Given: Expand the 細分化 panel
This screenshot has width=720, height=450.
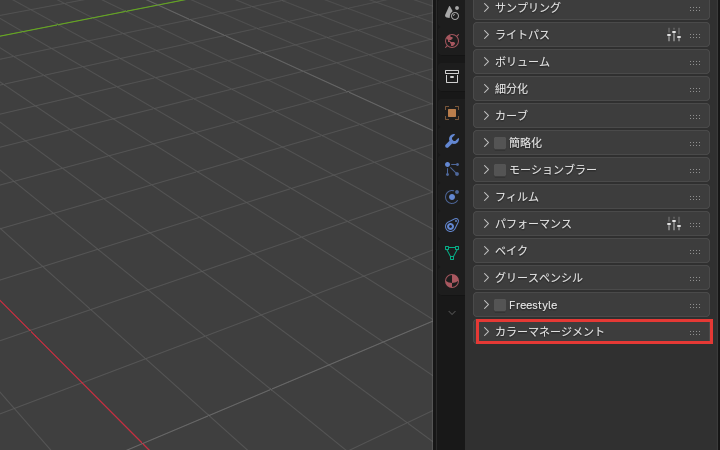Looking at the screenshot, I should [x=486, y=89].
